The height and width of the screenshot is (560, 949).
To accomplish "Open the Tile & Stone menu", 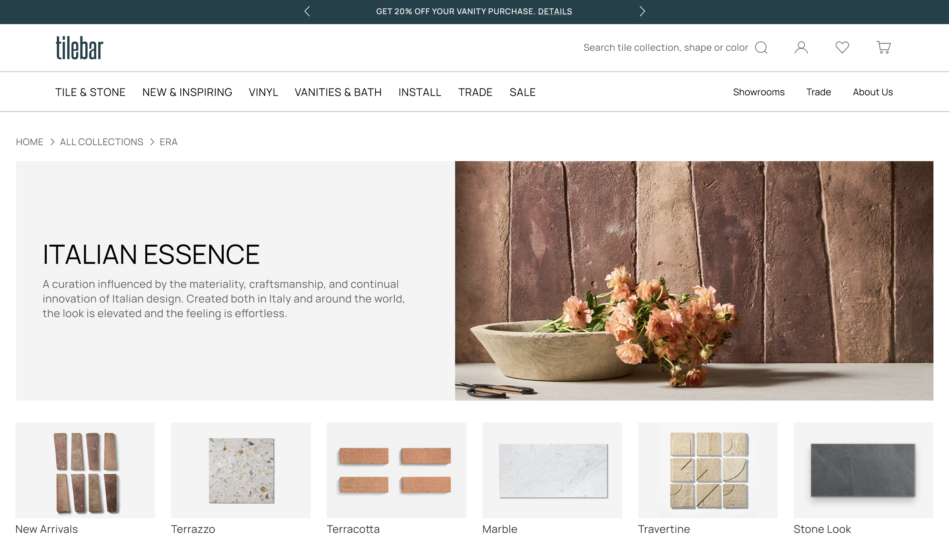I will 90,92.
